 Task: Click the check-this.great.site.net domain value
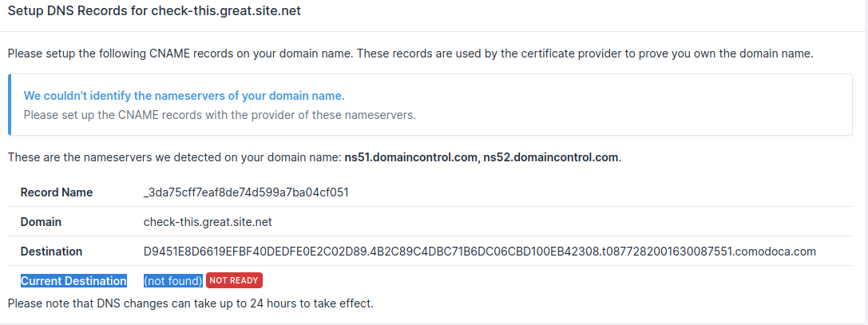208,222
